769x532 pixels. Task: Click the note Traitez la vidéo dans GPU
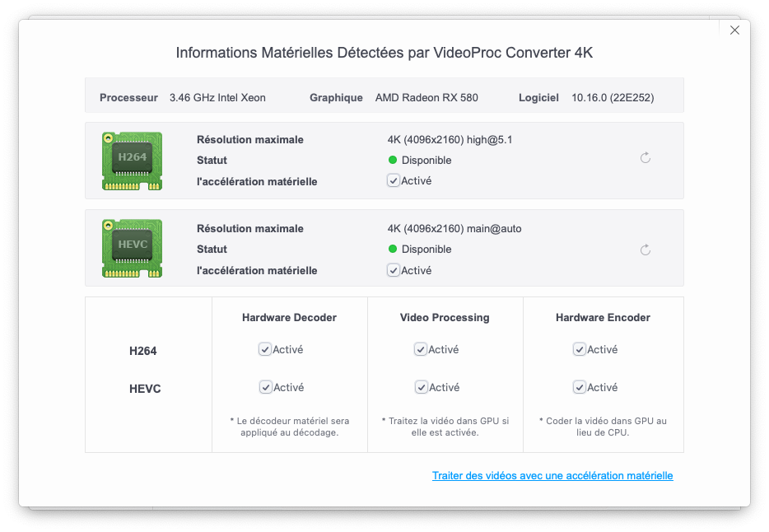coord(445,427)
